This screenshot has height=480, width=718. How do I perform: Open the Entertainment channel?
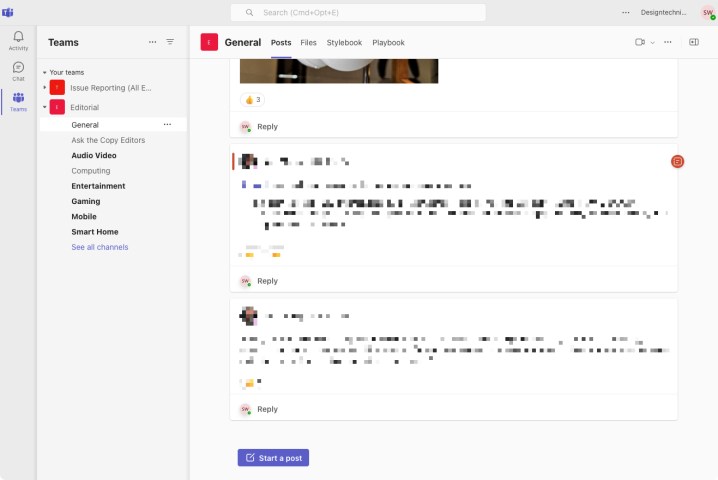[x=98, y=186]
